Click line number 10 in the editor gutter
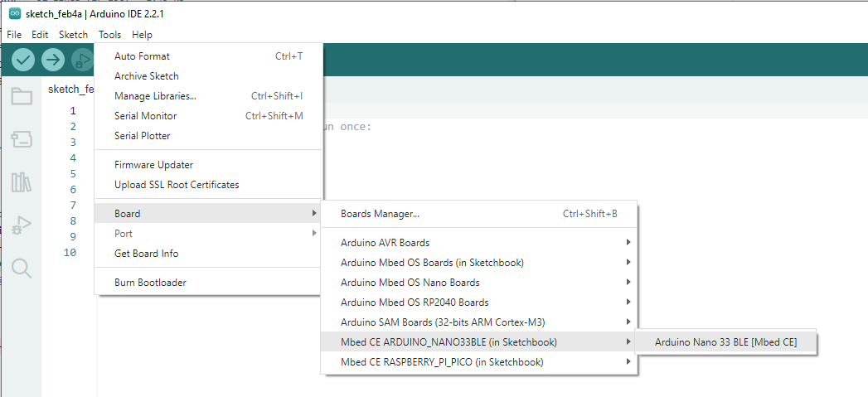The height and width of the screenshot is (397, 868). coord(70,253)
